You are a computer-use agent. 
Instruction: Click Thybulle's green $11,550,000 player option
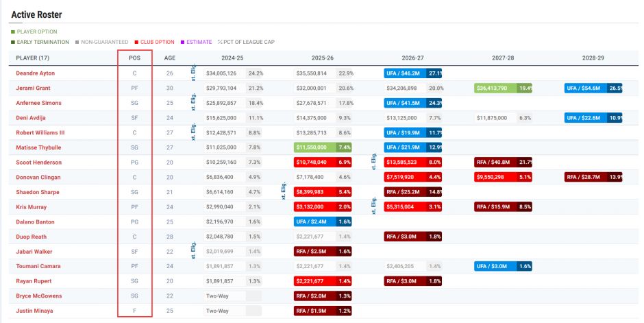point(323,147)
